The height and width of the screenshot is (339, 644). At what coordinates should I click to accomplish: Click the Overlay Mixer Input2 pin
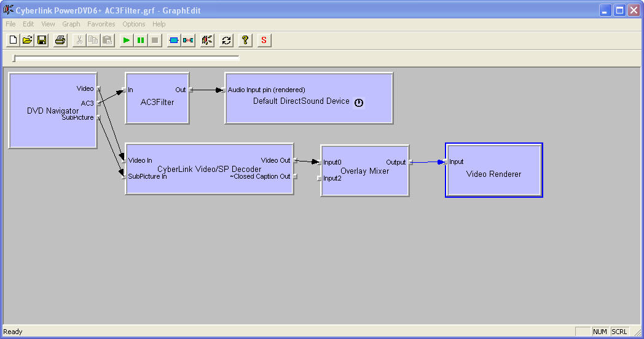point(320,179)
